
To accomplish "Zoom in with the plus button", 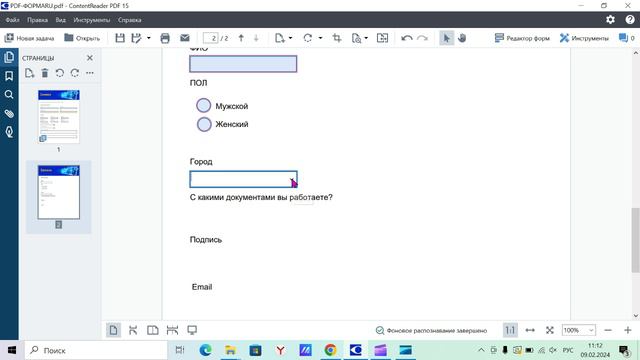I will coord(628,330).
